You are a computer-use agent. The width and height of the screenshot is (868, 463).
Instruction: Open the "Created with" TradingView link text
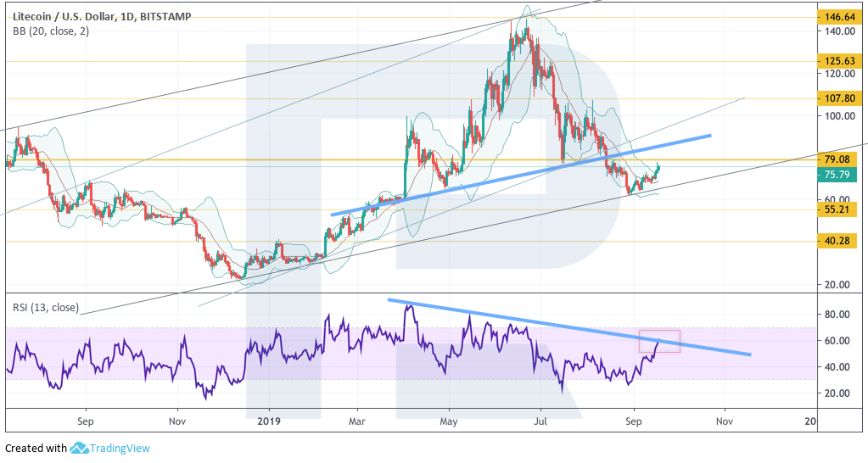click(x=36, y=448)
